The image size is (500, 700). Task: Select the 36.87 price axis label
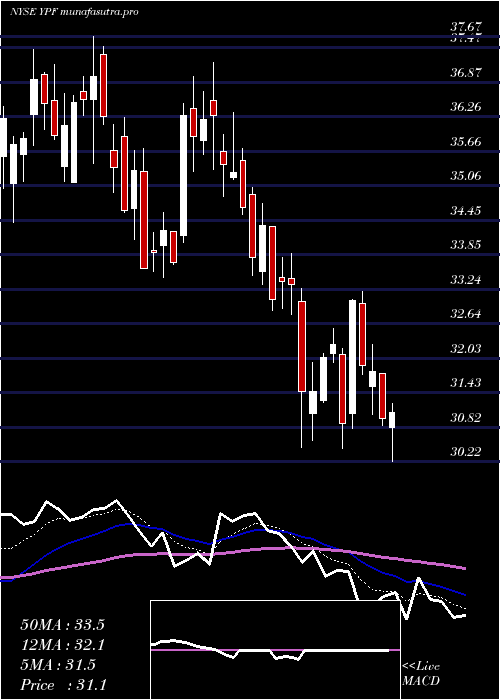click(467, 72)
